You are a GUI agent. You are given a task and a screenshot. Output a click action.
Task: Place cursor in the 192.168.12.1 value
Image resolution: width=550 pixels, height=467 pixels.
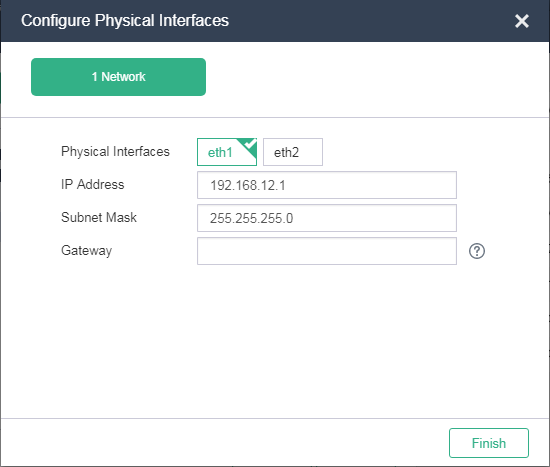point(248,185)
